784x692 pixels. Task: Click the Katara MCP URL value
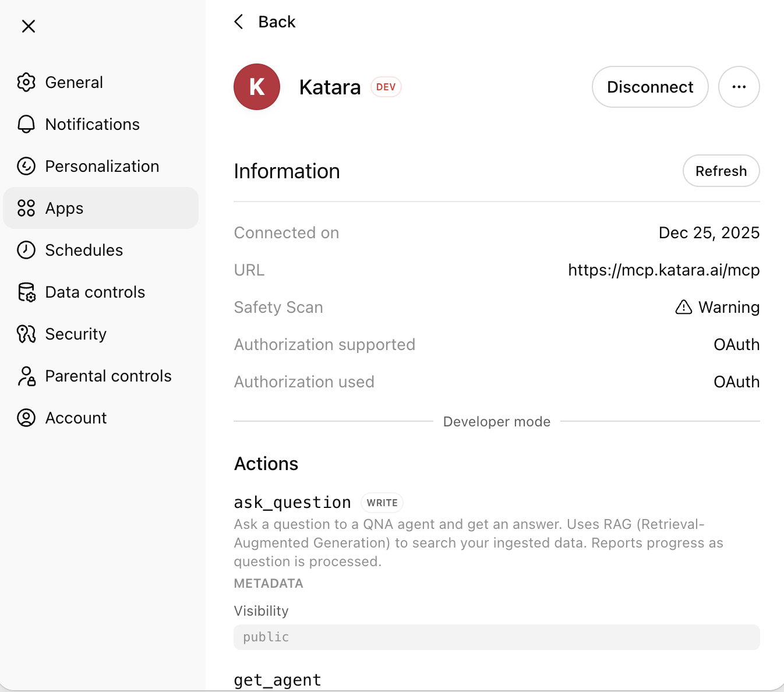point(663,270)
